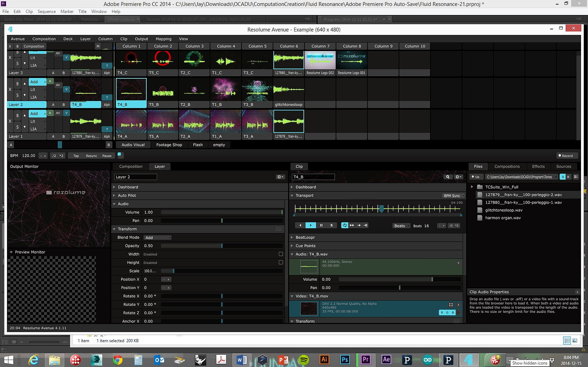Select file browser A preset toggle
Viewport: 588px width, 367px height.
[562, 177]
